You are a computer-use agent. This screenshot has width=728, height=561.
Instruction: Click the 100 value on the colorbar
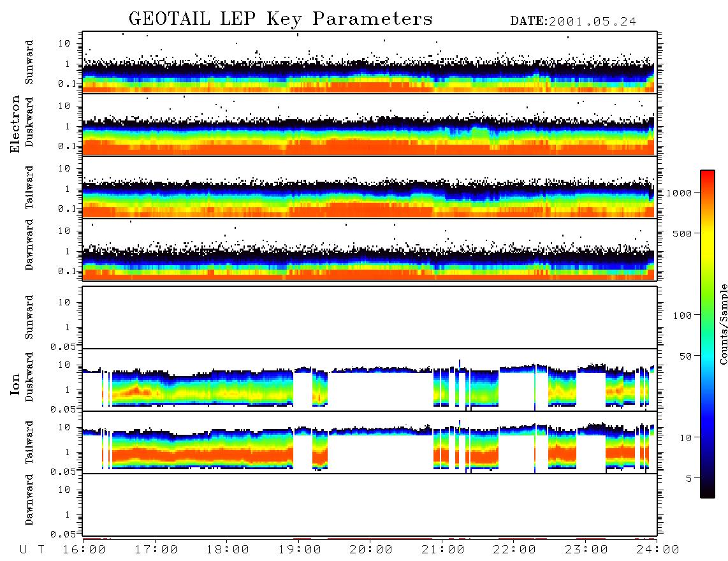[682, 316]
